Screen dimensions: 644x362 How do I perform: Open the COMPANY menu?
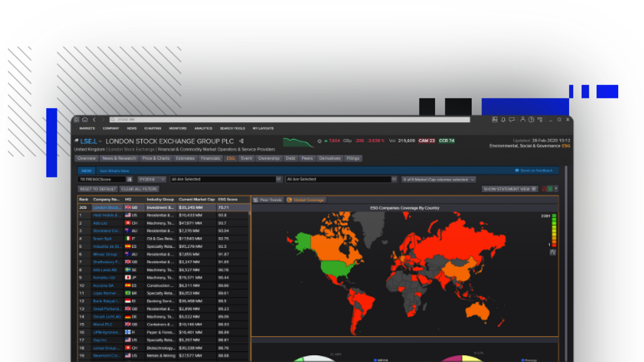111,128
